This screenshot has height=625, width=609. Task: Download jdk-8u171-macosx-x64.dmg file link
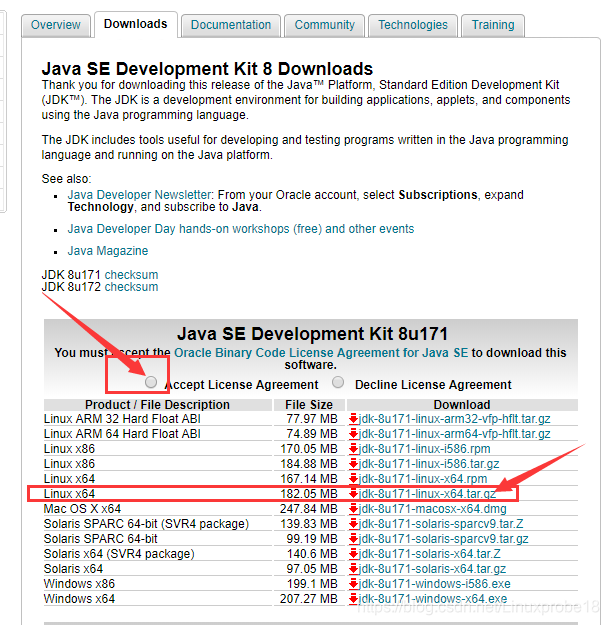click(x=432, y=509)
